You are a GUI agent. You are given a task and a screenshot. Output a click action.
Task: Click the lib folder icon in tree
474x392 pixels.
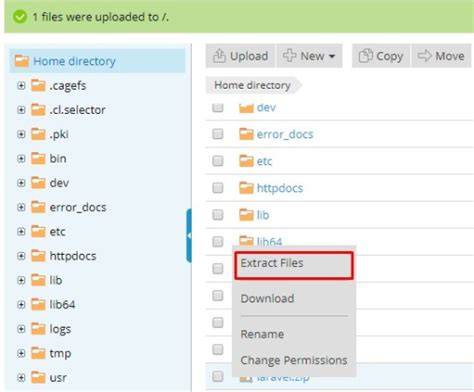pos(38,280)
